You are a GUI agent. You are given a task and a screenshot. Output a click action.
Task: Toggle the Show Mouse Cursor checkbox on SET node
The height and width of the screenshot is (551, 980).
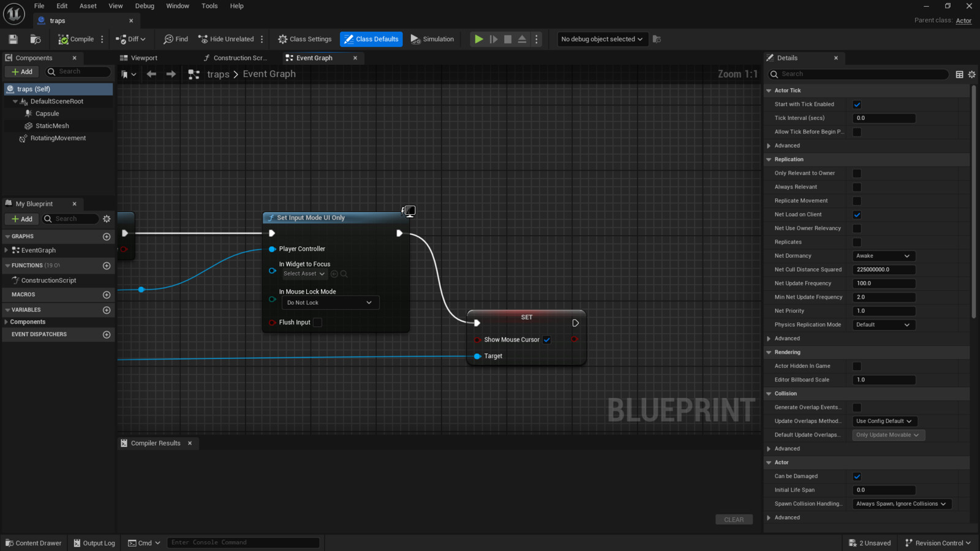point(547,340)
